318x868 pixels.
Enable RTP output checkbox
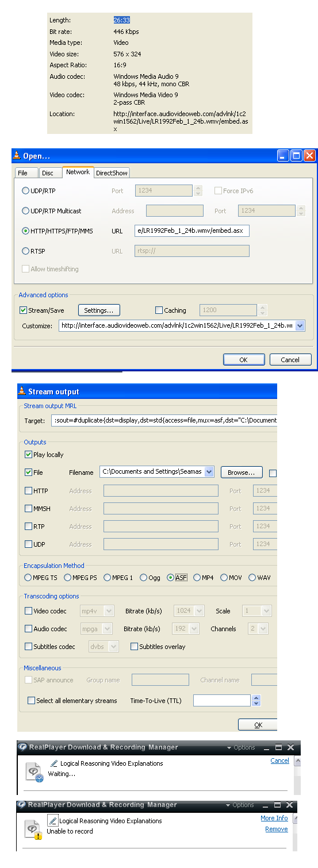[x=29, y=527]
